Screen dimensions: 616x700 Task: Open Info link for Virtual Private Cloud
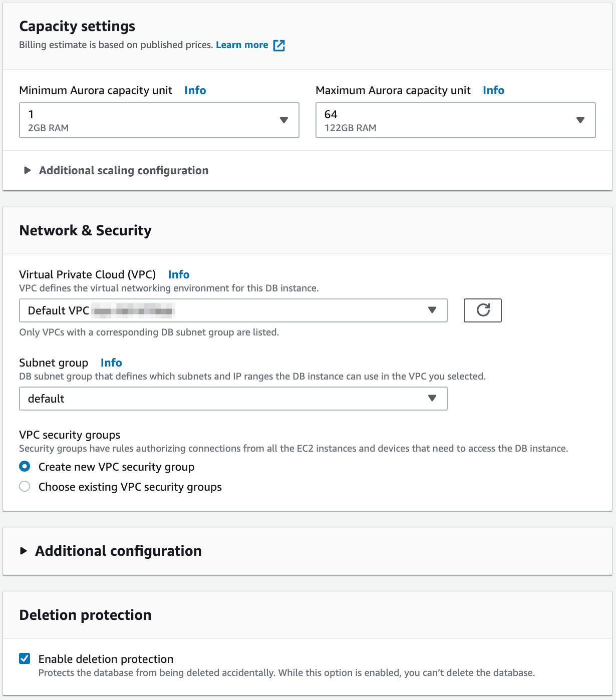pyautogui.click(x=178, y=275)
